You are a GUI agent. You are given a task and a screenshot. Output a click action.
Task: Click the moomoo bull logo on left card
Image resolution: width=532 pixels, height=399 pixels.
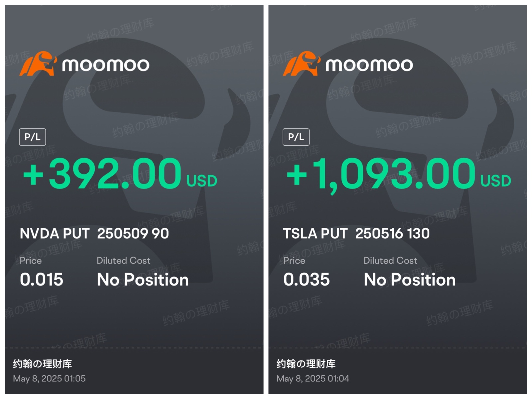tap(38, 64)
